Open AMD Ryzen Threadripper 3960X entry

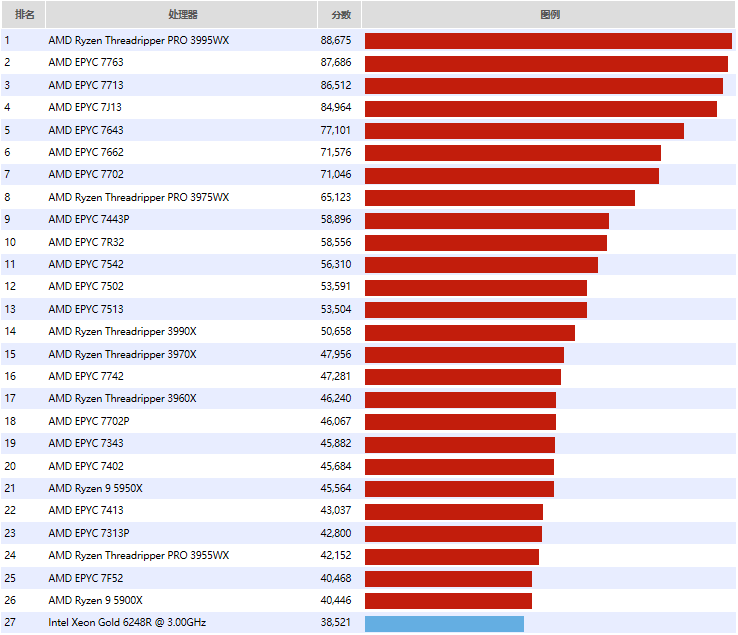pos(122,398)
